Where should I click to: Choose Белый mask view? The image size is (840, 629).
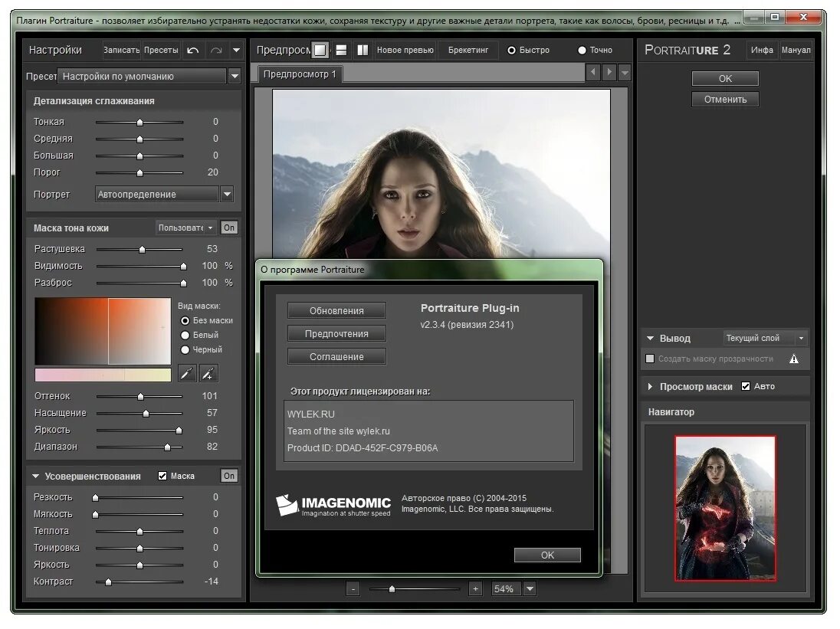[185, 335]
